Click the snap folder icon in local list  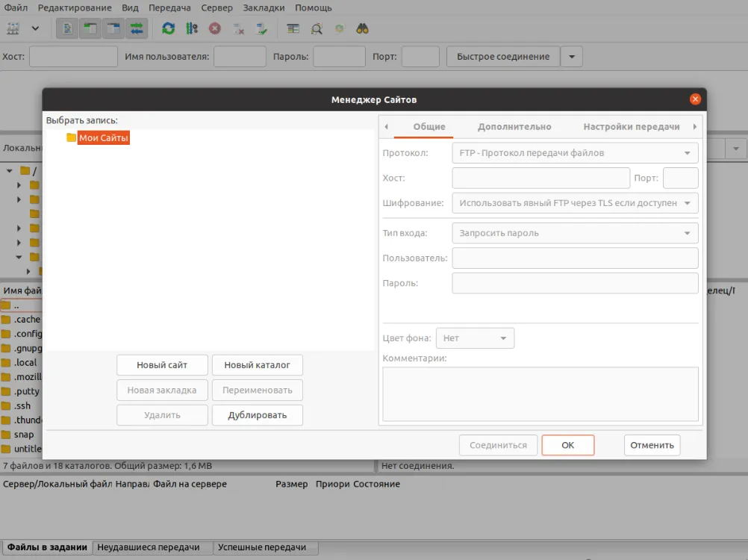point(6,435)
